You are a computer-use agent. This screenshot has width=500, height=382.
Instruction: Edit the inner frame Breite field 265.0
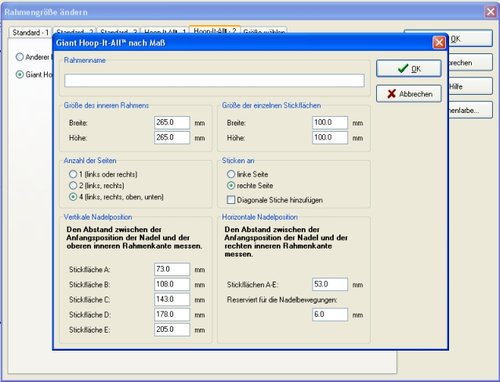pos(172,122)
